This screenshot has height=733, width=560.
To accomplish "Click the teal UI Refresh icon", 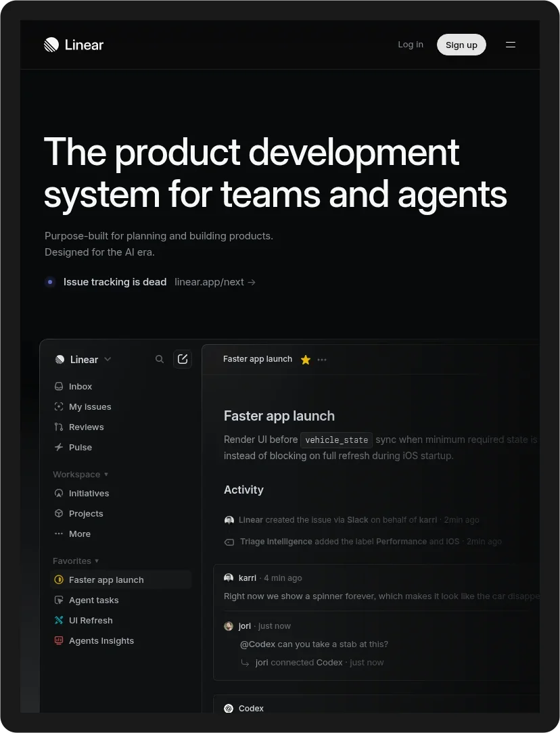I will click(x=59, y=620).
